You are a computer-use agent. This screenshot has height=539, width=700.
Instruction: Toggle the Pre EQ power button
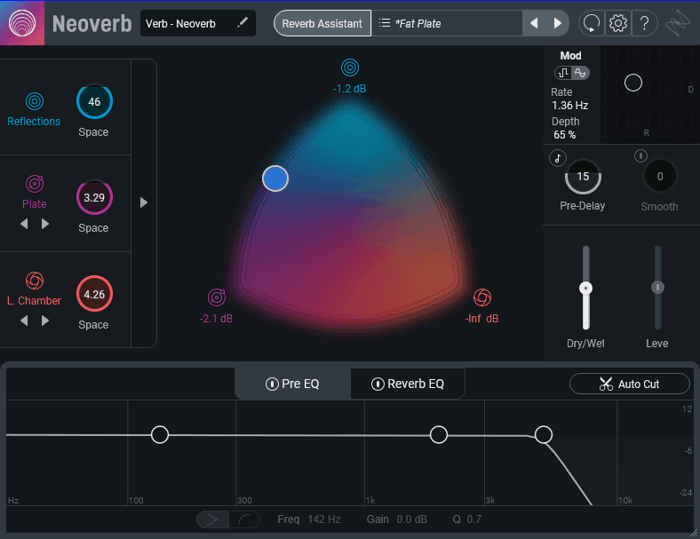[272, 384]
